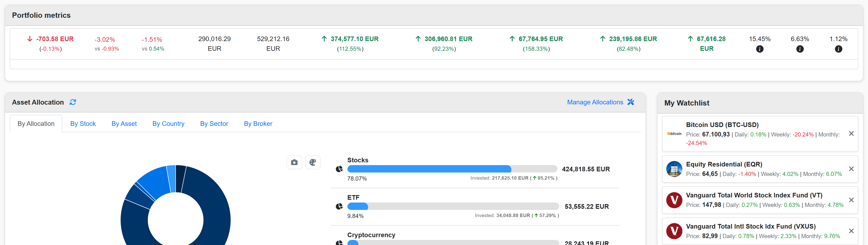The height and width of the screenshot is (245, 868).
Task: Click the pie icon beside Stocks
Action: point(339,169)
